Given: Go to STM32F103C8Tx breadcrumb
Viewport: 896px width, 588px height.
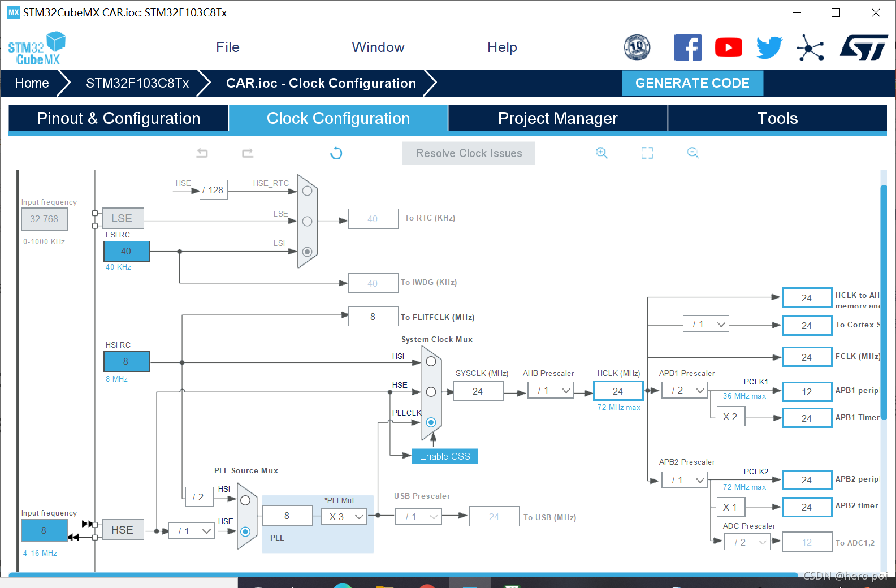Looking at the screenshot, I should pos(137,83).
